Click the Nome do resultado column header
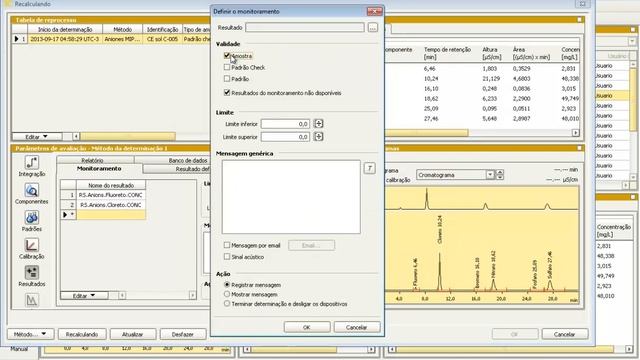Viewport: 640px width, 360px height. (111, 185)
